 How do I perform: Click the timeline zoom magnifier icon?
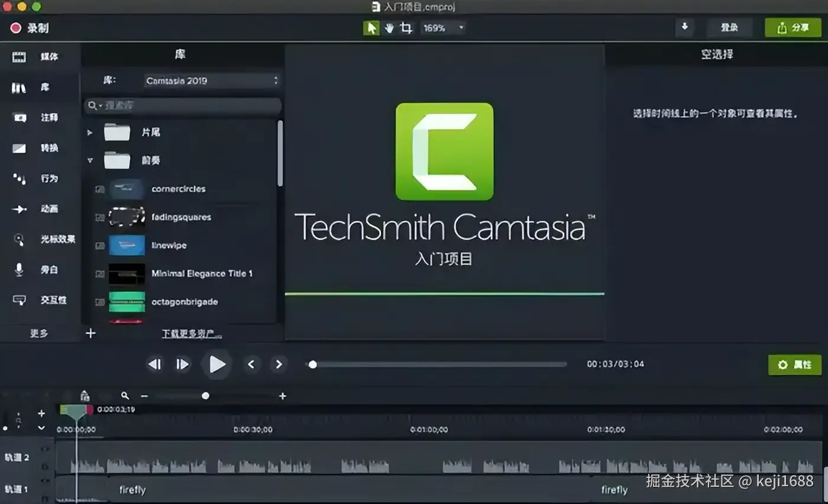coord(125,396)
